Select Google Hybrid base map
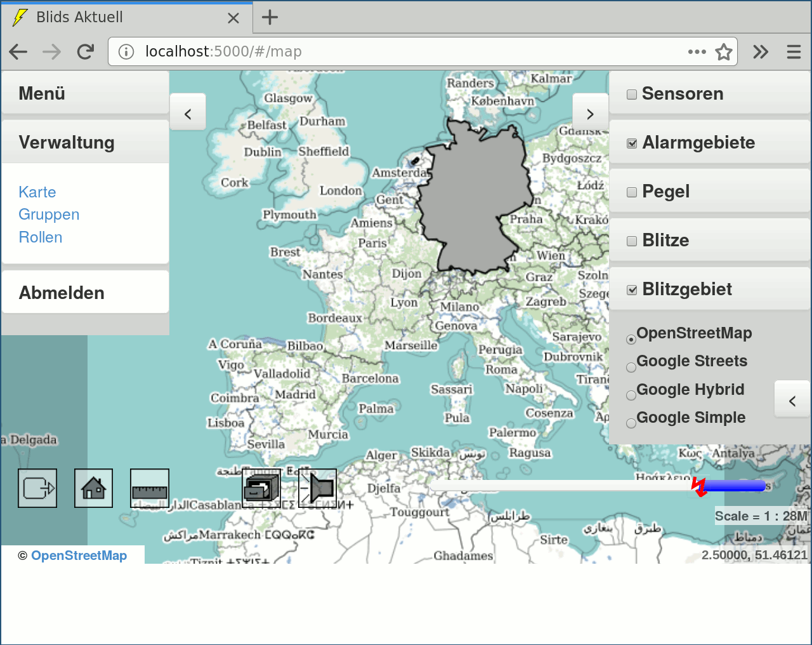The width and height of the screenshot is (812, 645). (x=631, y=395)
